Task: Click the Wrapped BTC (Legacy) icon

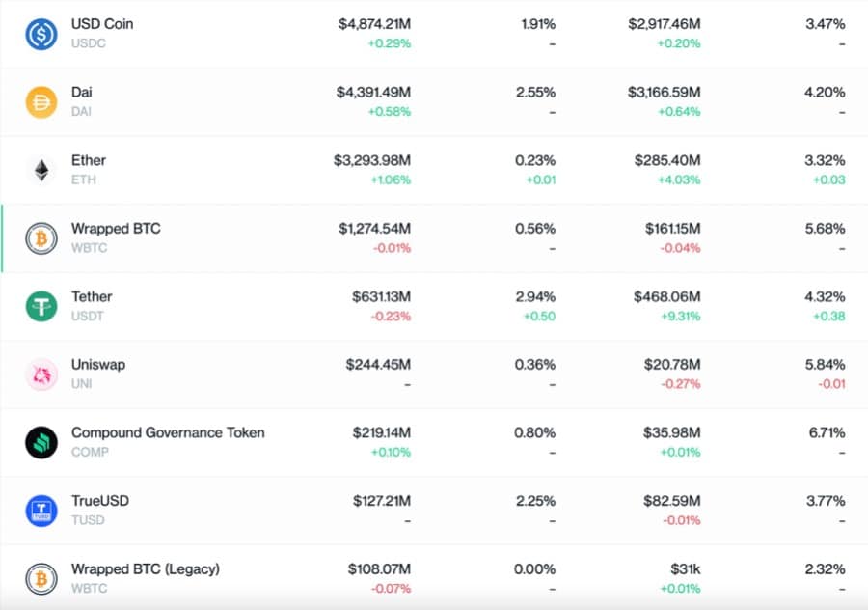Action: (x=41, y=578)
